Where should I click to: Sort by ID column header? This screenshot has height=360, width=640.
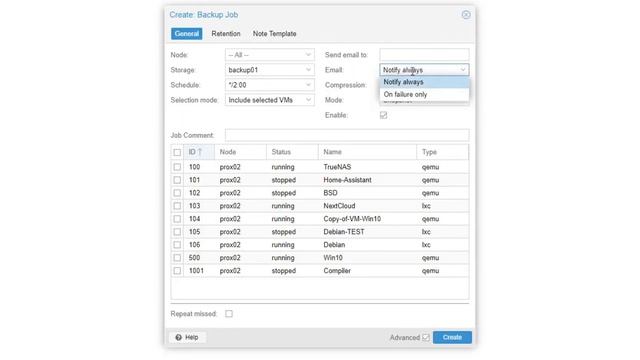click(199, 152)
